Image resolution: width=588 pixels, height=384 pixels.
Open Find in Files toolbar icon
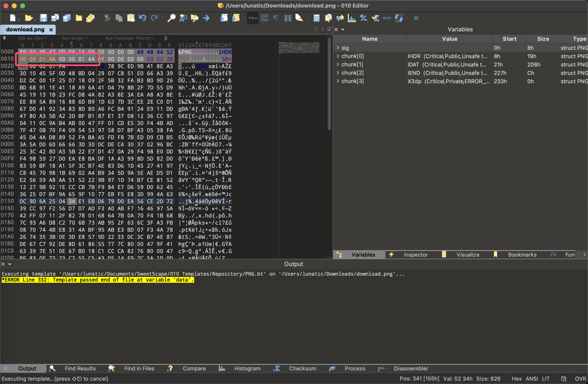pos(195,18)
